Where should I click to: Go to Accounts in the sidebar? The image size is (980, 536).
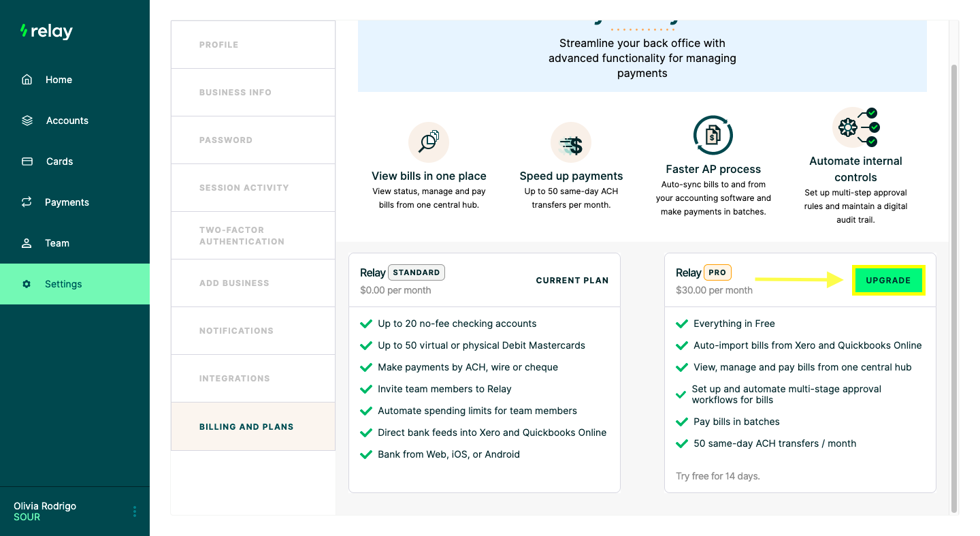(75, 121)
